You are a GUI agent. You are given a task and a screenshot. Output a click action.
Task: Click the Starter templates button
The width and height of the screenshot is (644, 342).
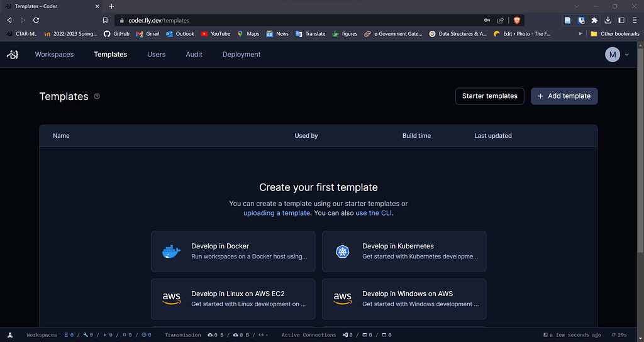pos(489,96)
